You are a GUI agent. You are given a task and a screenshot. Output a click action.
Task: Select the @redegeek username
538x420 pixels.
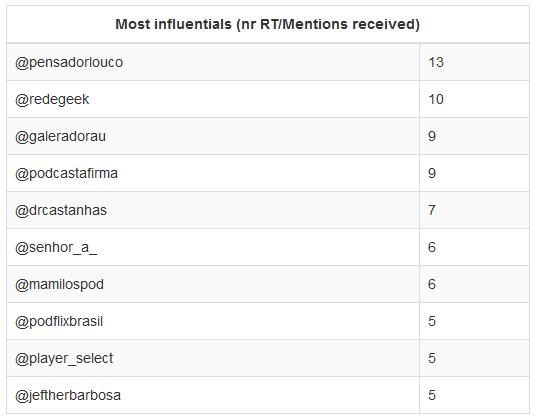tap(52, 100)
